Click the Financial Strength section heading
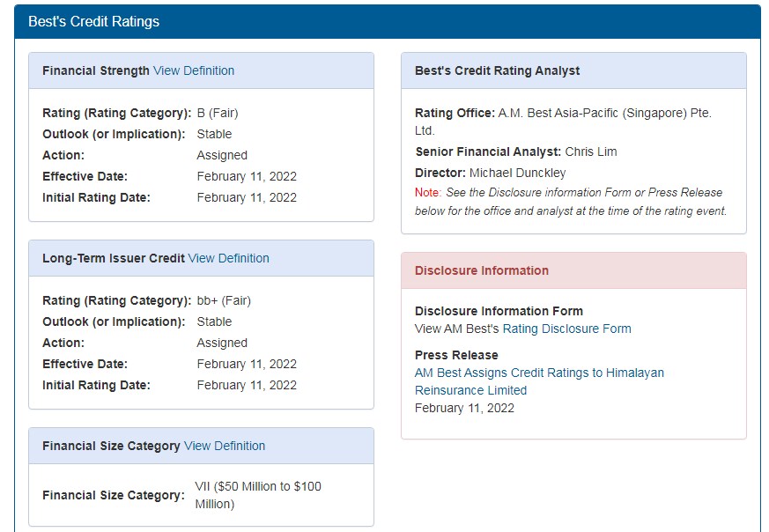 [x=96, y=70]
